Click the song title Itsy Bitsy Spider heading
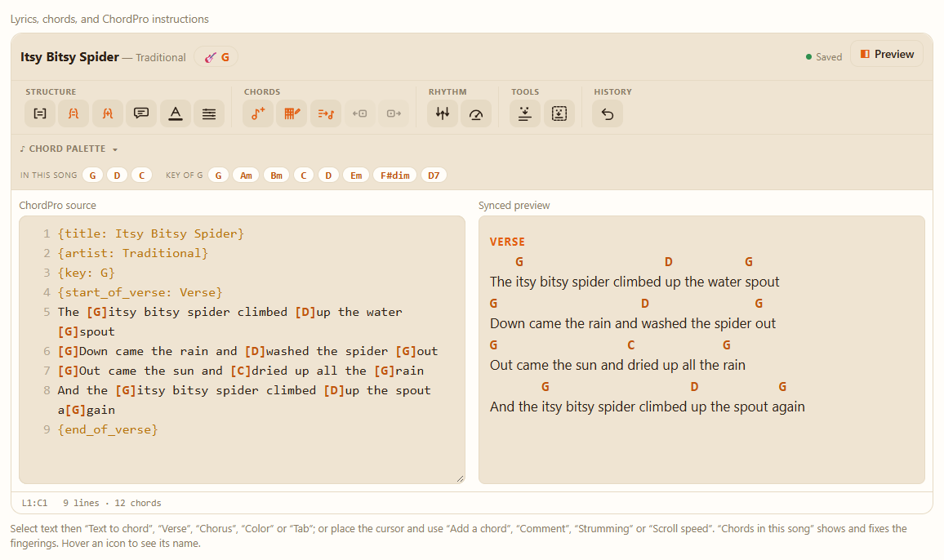 click(x=70, y=56)
